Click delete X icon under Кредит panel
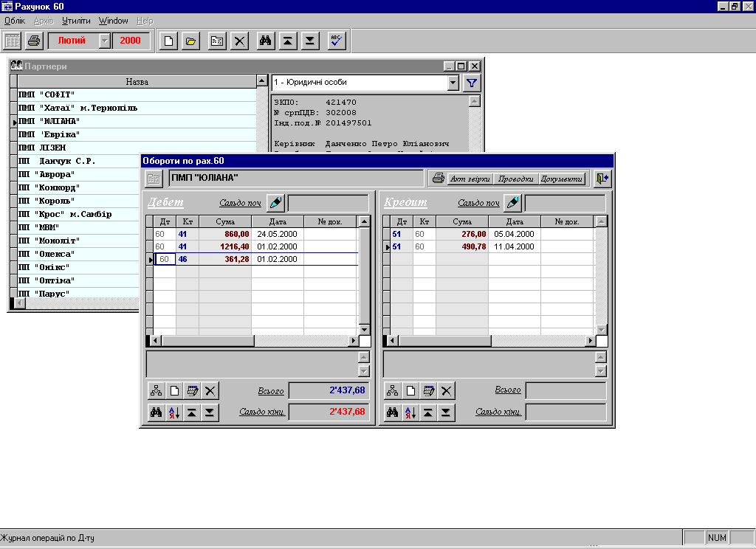This screenshot has width=756, height=549. pyautogui.click(x=447, y=390)
